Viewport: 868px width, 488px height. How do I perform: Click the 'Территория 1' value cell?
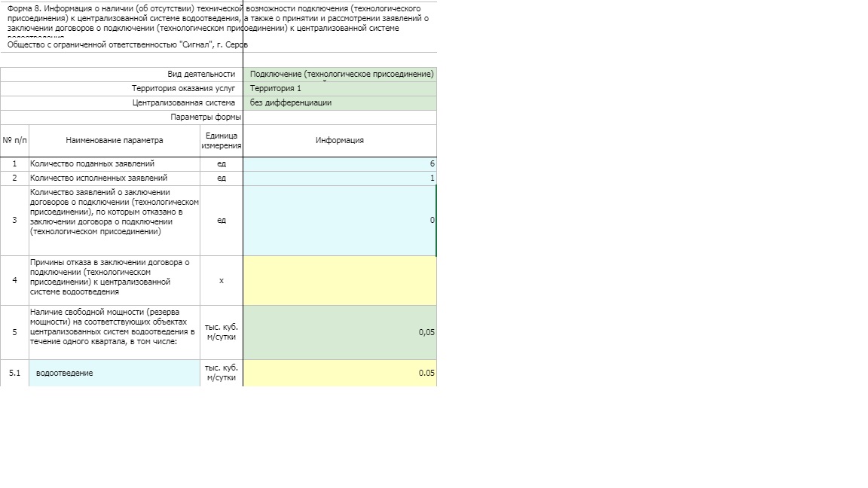coord(339,89)
